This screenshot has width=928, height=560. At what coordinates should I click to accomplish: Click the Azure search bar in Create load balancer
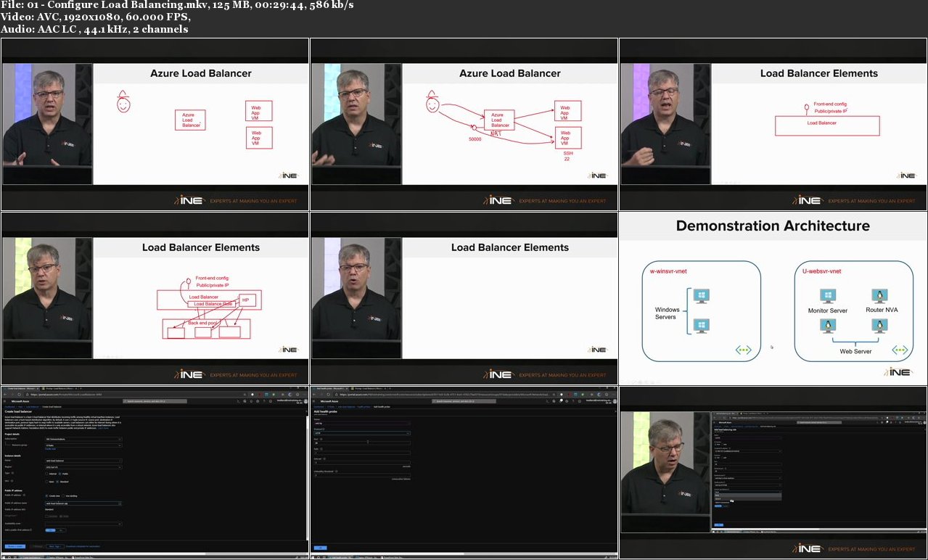(x=155, y=401)
